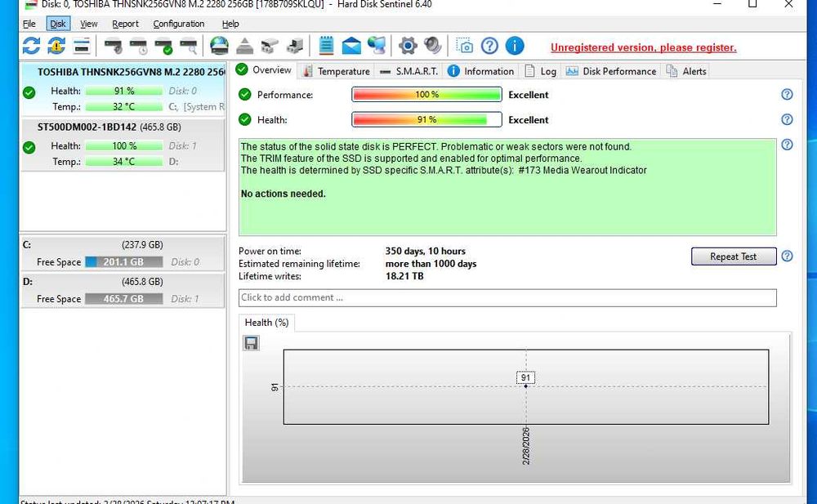Click help icon beside Repeat Test button

(x=788, y=256)
